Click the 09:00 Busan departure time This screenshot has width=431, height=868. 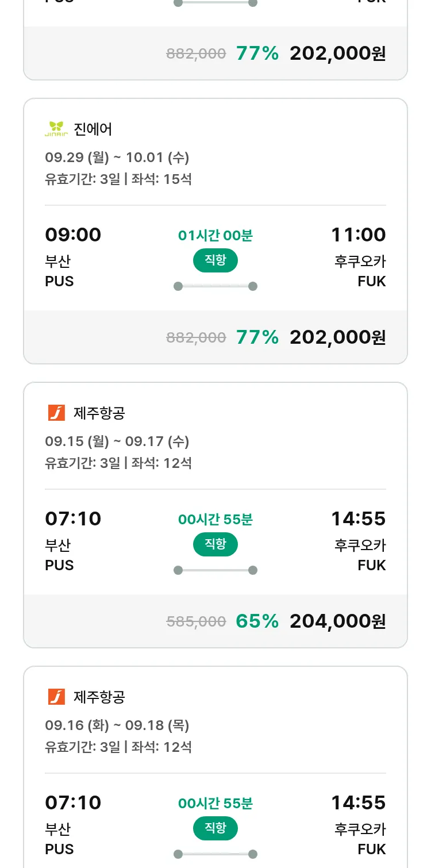click(x=73, y=235)
